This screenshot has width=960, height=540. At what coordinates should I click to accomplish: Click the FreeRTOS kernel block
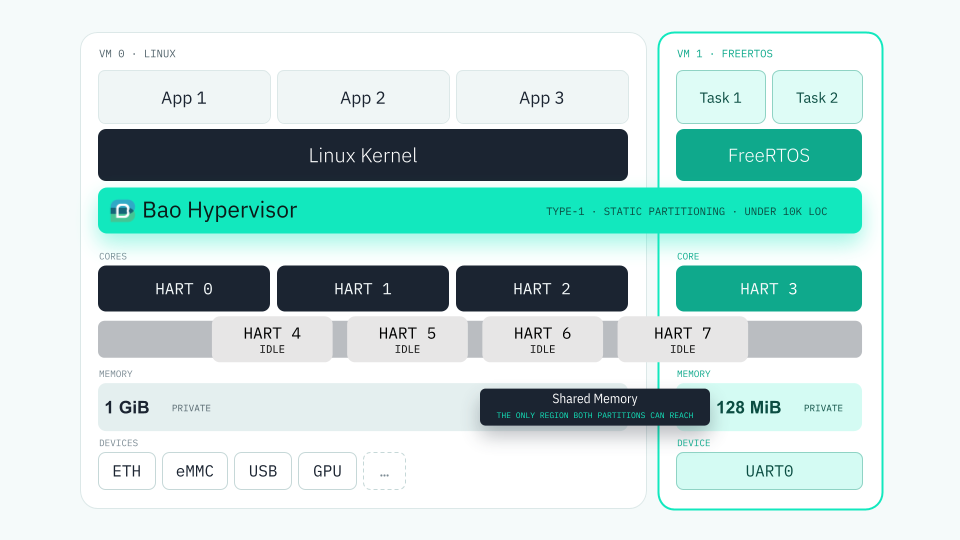click(x=769, y=155)
